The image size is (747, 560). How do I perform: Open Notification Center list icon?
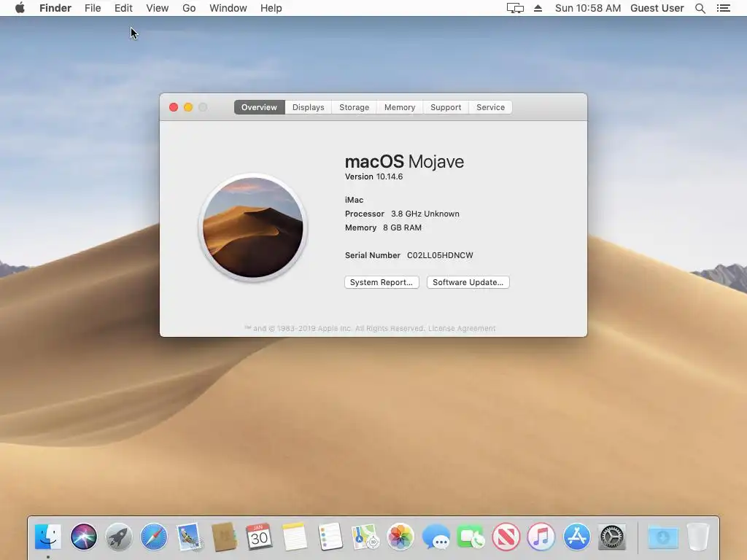click(723, 8)
